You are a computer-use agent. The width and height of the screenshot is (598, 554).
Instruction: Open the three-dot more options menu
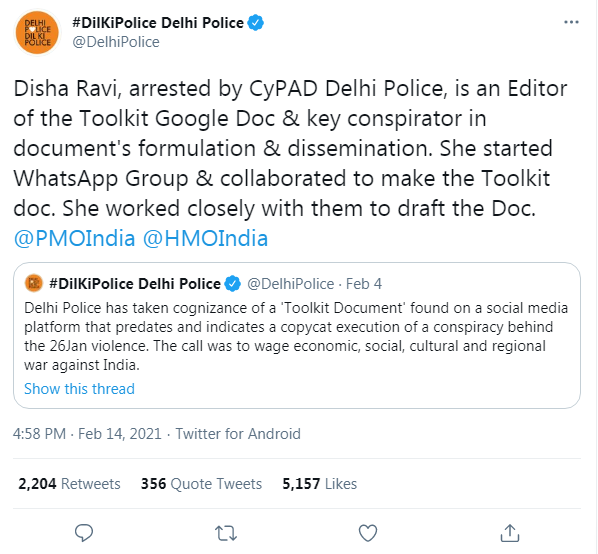point(571,22)
